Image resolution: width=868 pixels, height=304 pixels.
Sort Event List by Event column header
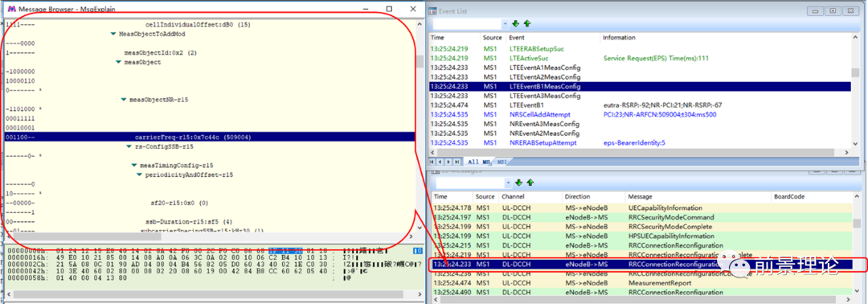coord(554,38)
